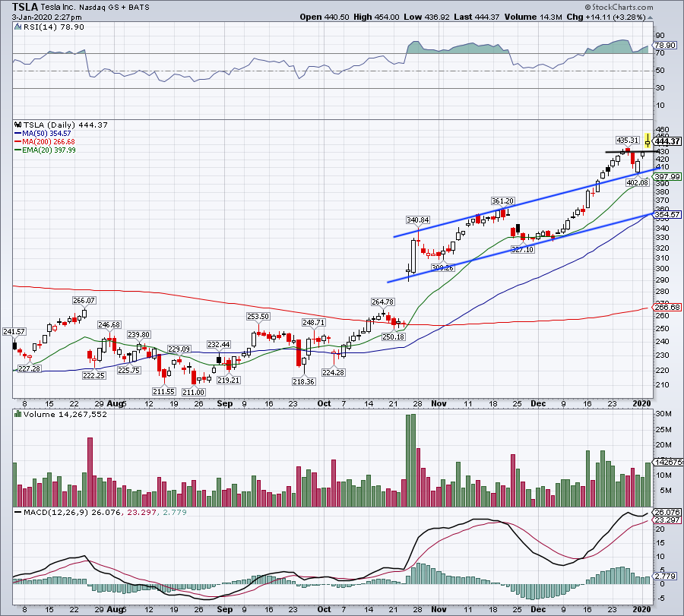
Task: Click the 241.57 annotation on the left edge
Action: [x=14, y=332]
